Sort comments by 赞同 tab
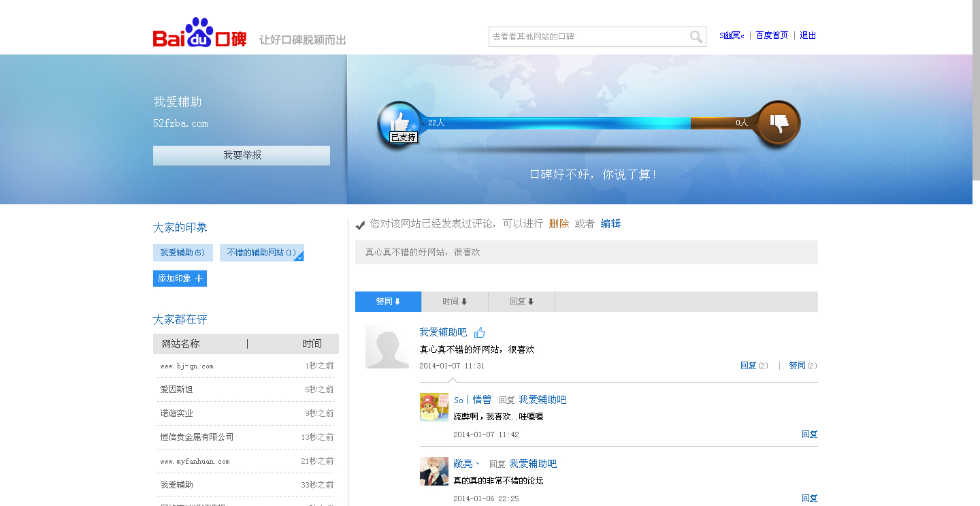 (x=388, y=302)
